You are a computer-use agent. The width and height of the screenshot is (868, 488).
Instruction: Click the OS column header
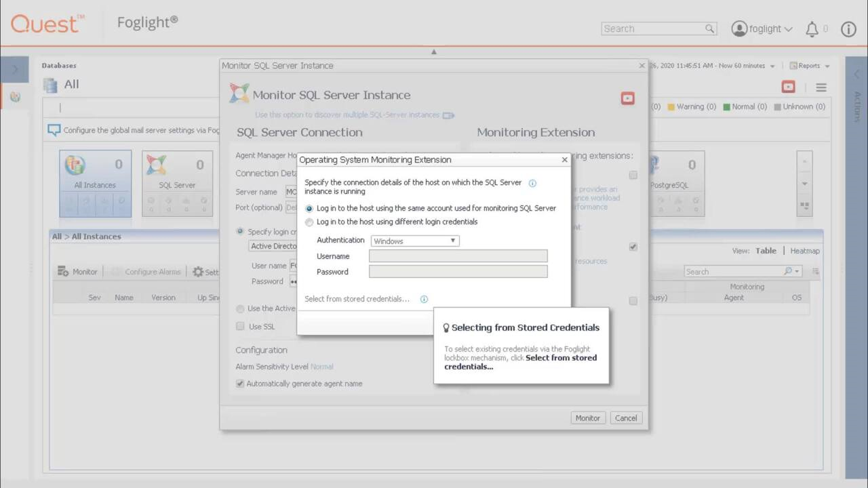click(796, 298)
